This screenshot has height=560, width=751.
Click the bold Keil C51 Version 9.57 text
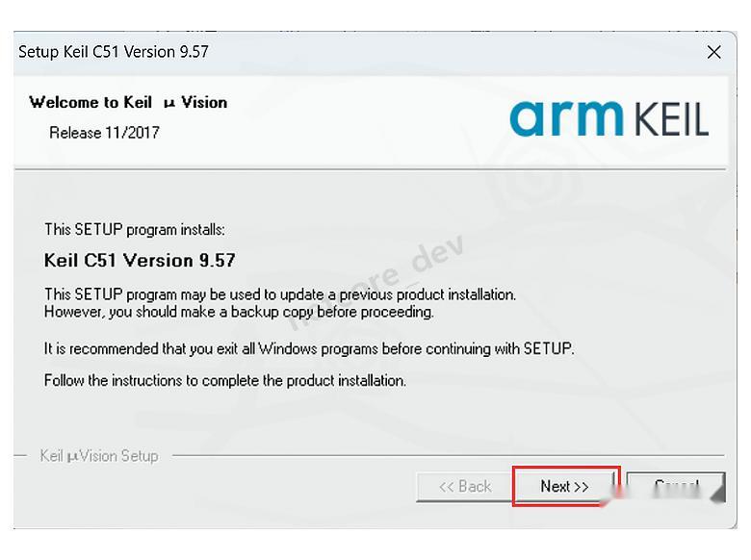coord(140,261)
